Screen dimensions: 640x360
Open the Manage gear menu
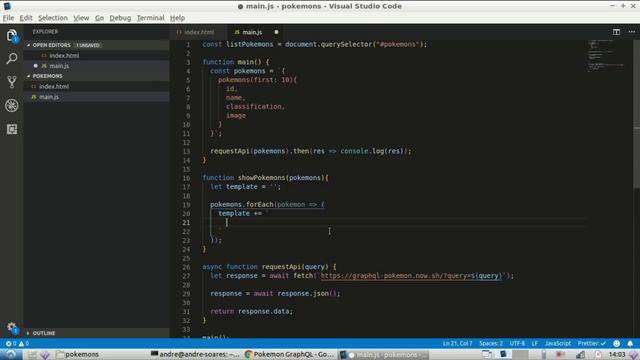[12, 327]
